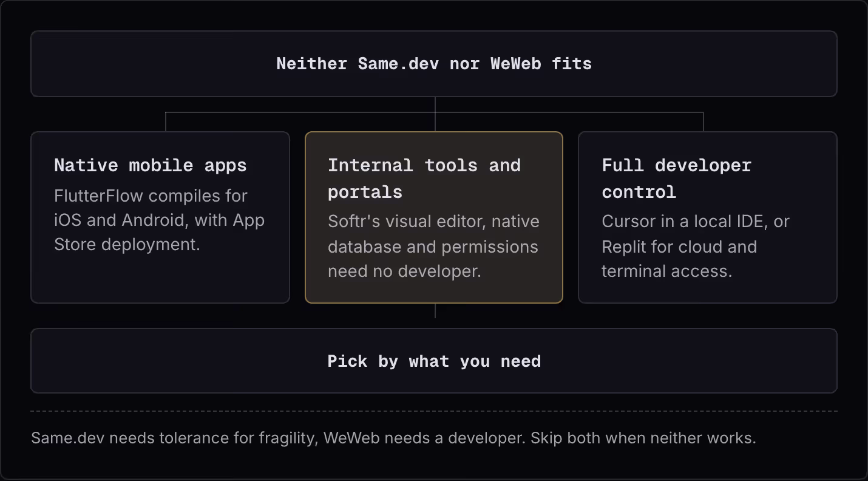Screen dimensions: 868x481
Task: Click the 'Pick by what you need' box
Action: pos(434,361)
